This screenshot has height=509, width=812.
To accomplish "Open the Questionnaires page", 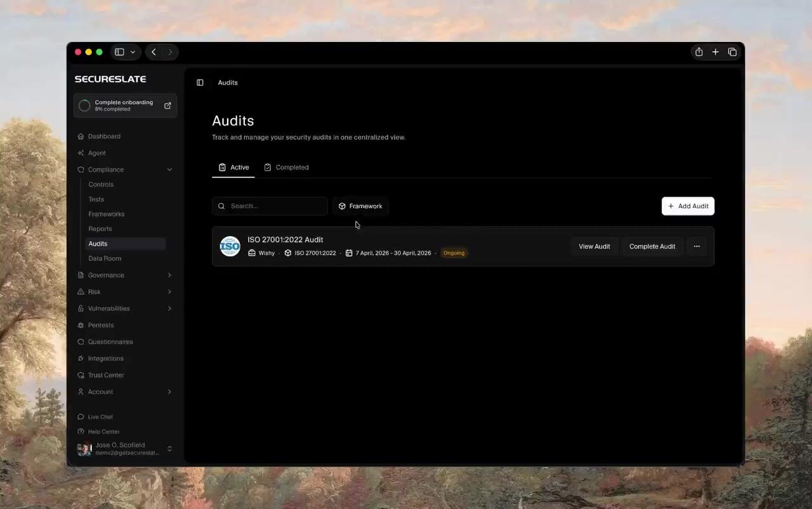I will (x=110, y=342).
